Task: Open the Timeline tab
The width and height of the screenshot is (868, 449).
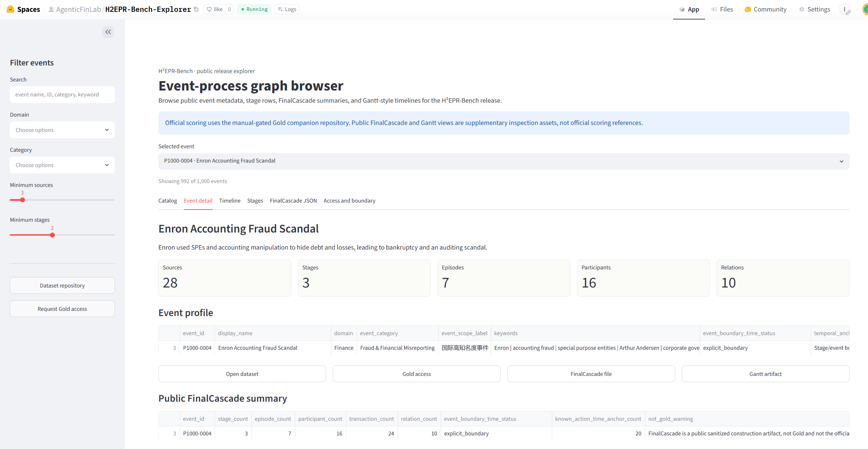Action: (x=230, y=201)
